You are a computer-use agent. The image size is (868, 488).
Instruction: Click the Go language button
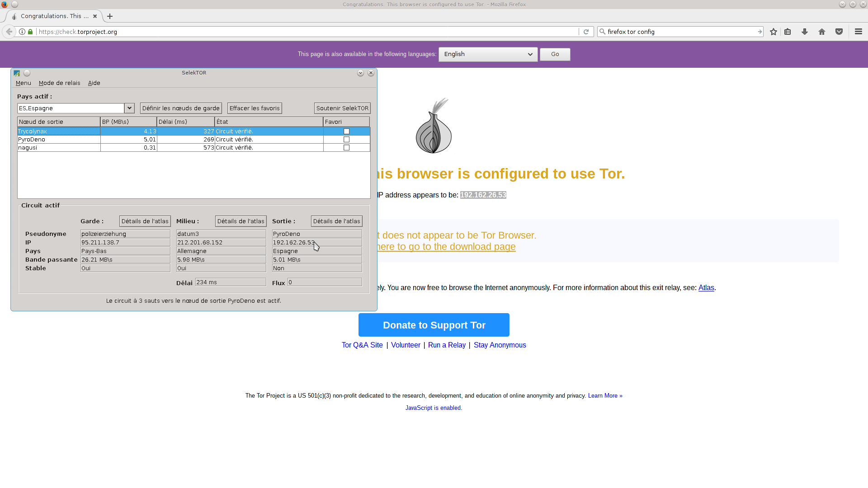pyautogui.click(x=555, y=54)
